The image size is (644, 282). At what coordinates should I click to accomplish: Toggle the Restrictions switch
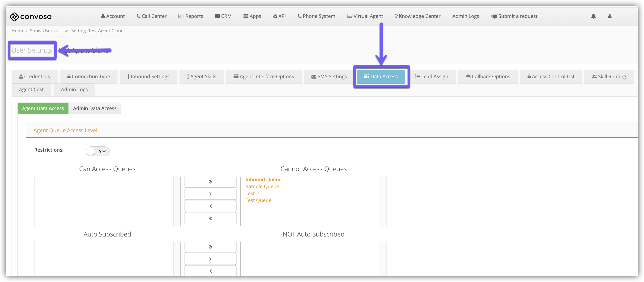click(x=97, y=151)
